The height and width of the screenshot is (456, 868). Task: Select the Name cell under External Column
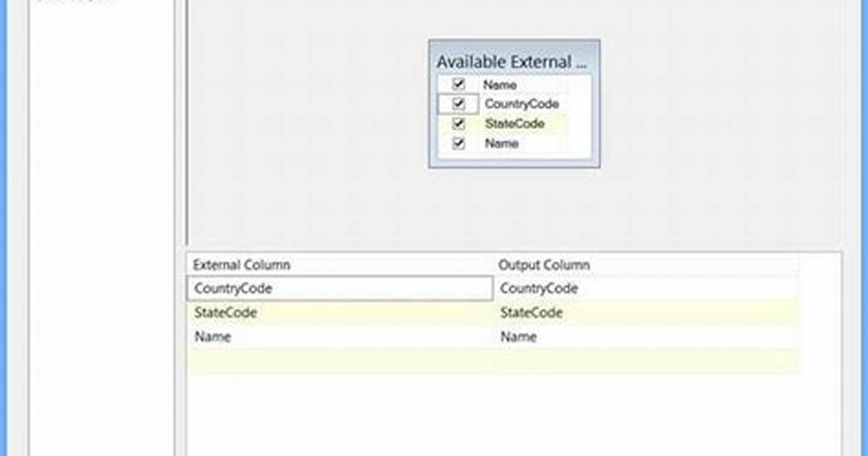(x=340, y=337)
